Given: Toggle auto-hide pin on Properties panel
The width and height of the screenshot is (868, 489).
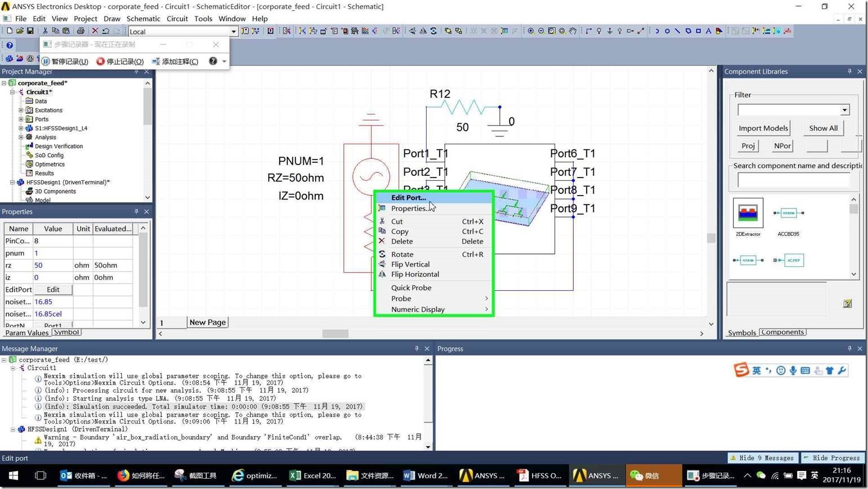Looking at the screenshot, I should (136, 211).
